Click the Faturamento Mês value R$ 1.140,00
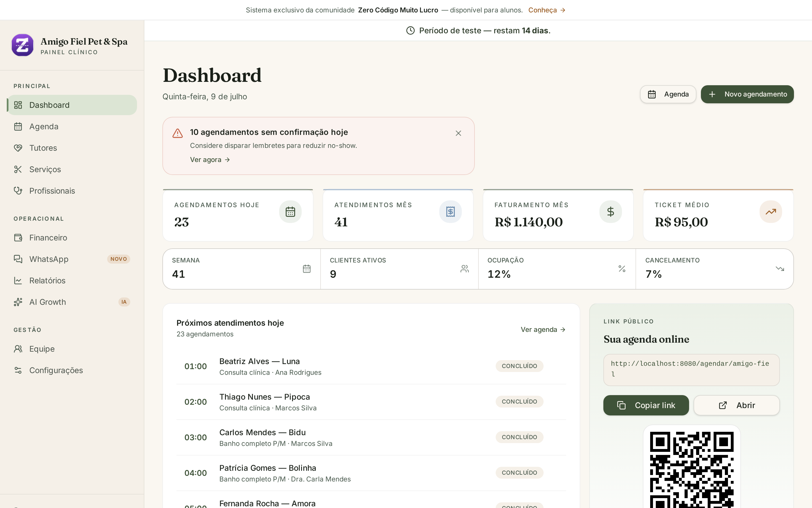812x508 pixels. 528,222
